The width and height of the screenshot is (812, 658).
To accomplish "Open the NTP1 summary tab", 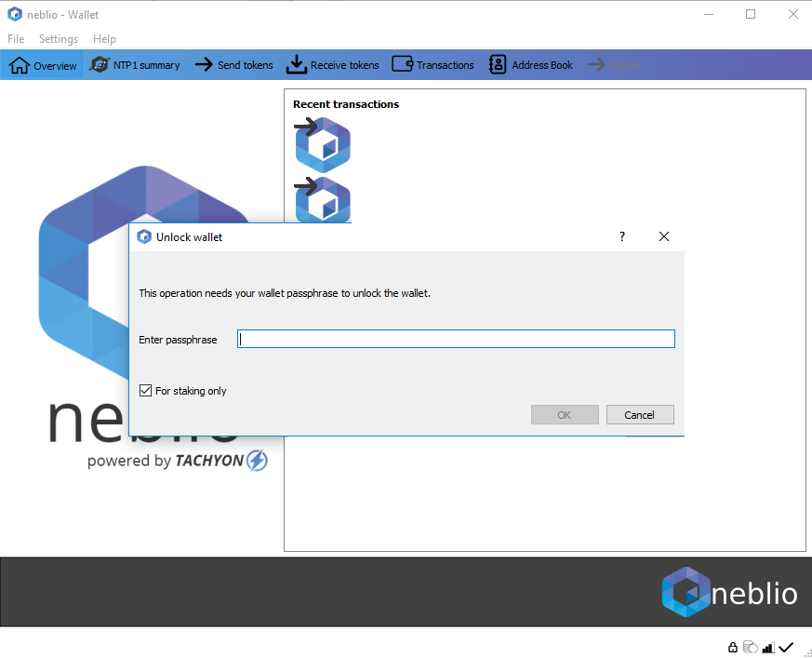I will (x=135, y=65).
